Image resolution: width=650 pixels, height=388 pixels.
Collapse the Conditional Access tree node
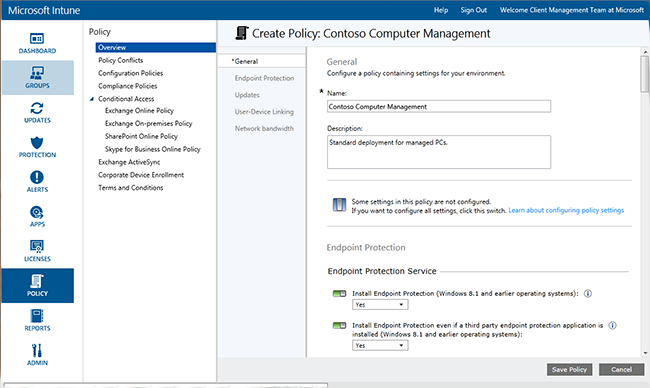pos(92,99)
